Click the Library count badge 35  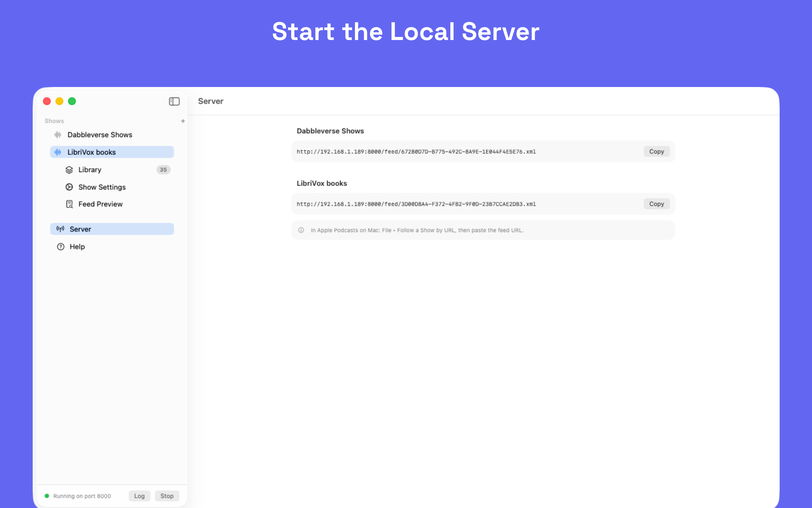[x=163, y=170]
